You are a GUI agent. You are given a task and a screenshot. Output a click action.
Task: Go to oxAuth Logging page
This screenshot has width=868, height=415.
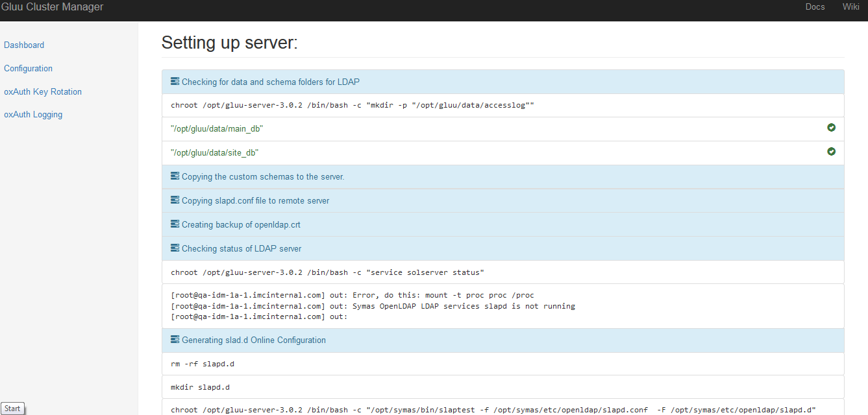pyautogui.click(x=33, y=115)
